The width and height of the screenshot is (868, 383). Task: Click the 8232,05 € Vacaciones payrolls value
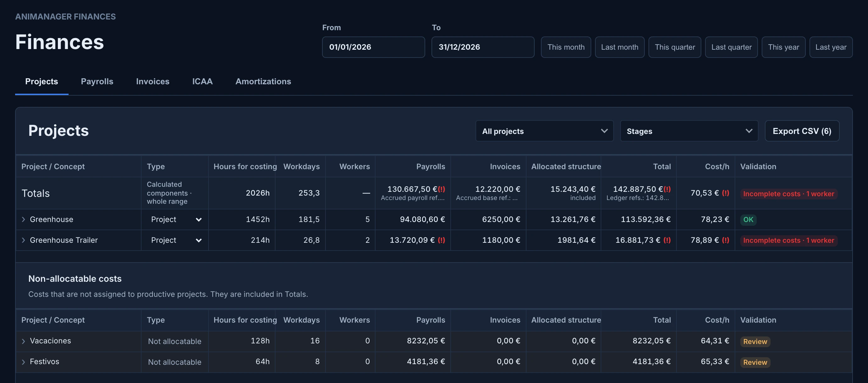pos(426,341)
